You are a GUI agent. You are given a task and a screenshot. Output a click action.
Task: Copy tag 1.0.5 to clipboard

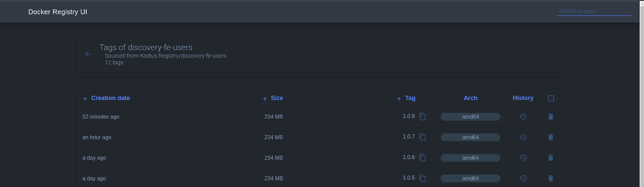click(x=423, y=178)
